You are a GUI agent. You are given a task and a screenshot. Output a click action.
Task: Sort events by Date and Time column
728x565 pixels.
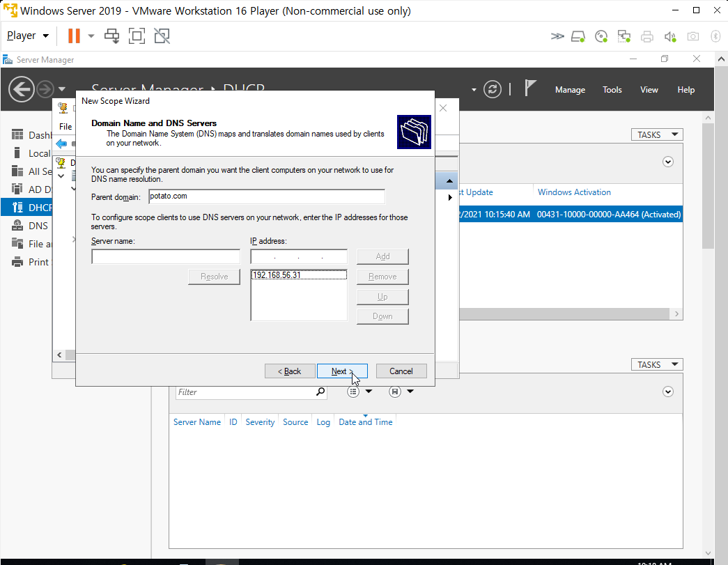(x=365, y=422)
